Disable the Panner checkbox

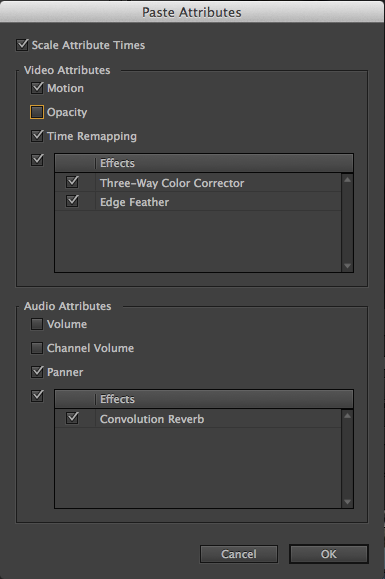[37, 372]
